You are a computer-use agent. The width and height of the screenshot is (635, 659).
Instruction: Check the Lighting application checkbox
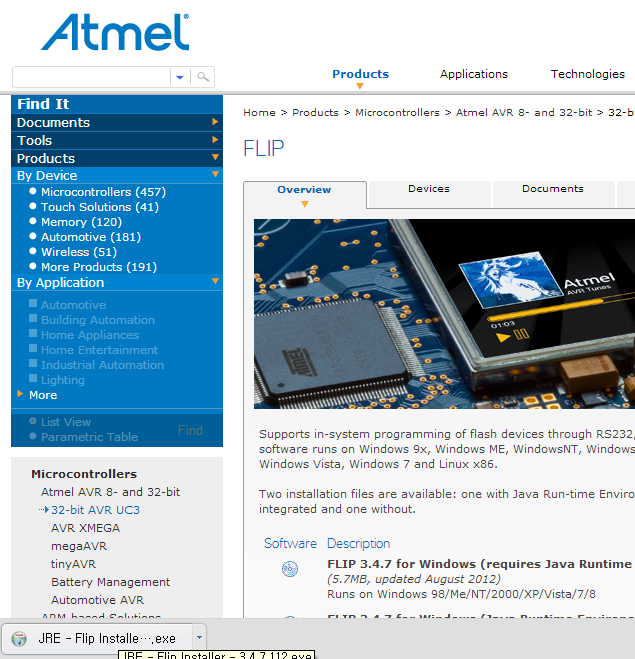point(33,378)
